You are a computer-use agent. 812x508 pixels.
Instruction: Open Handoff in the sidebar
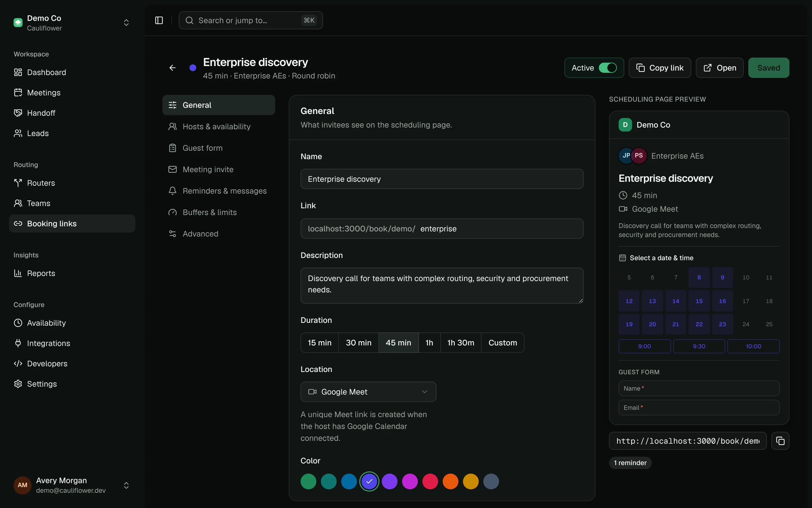point(72,113)
